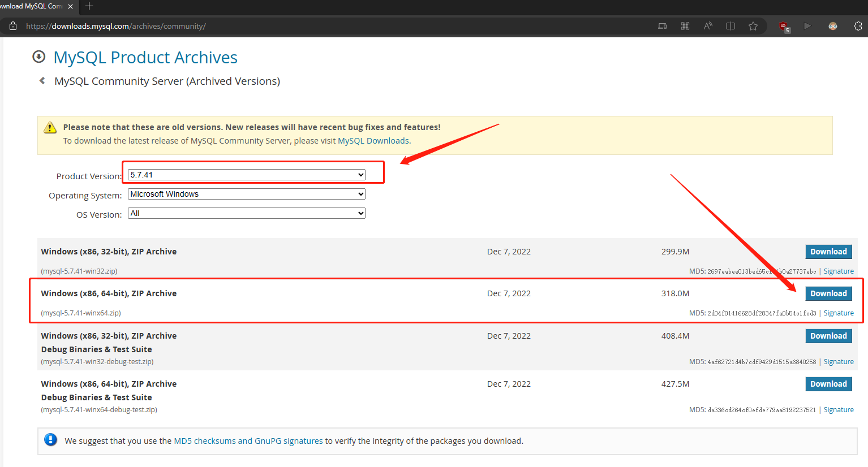Screen dimensions: 868x467
Task: Start Read Aloud from the address bar
Action: click(x=708, y=26)
